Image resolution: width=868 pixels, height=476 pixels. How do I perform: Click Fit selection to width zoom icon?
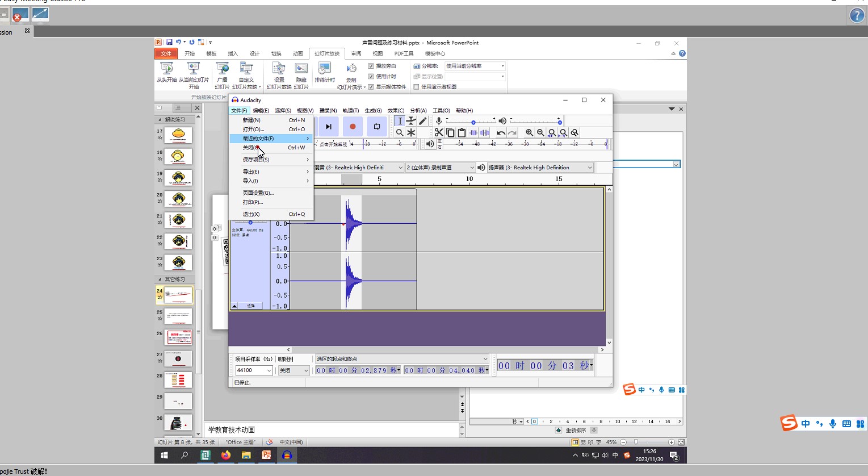pyautogui.click(x=552, y=132)
